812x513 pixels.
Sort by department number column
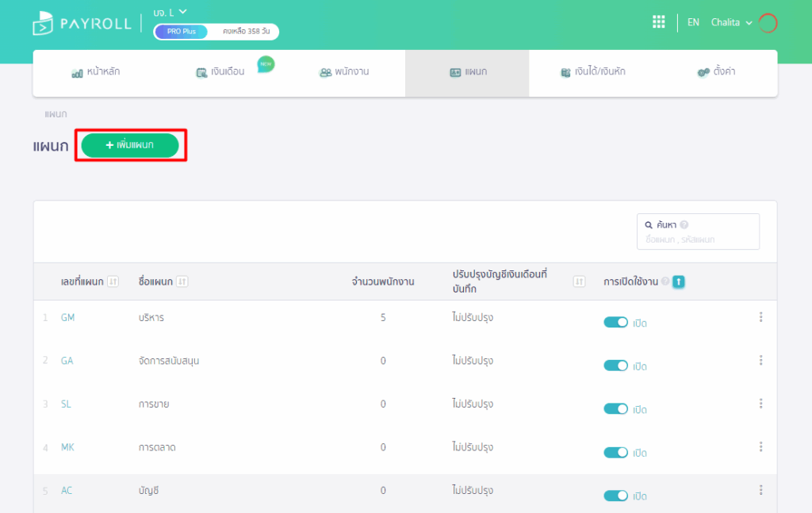[113, 281]
